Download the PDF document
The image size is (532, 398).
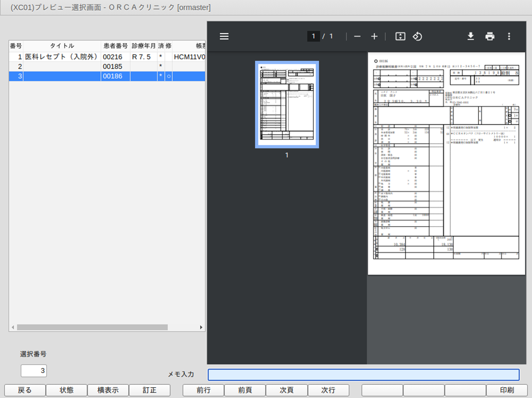click(x=470, y=36)
